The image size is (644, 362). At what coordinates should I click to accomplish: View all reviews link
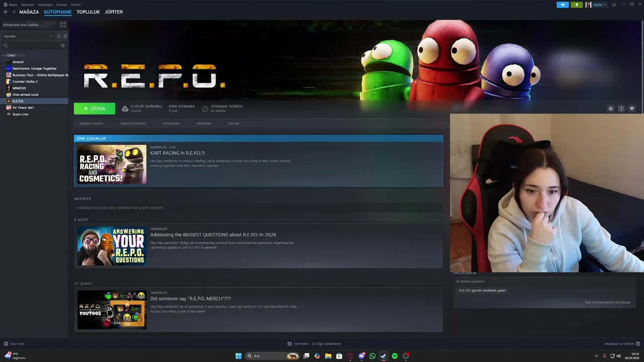607,302
